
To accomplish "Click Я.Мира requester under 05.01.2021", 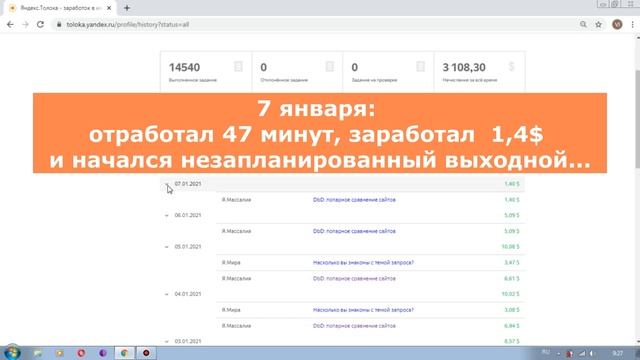I will 231,262.
